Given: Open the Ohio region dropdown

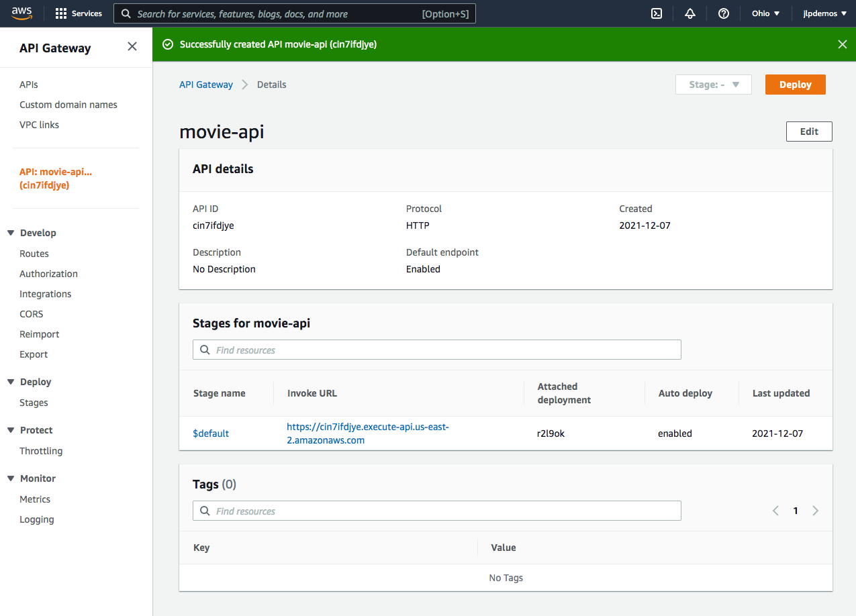Looking at the screenshot, I should (x=765, y=13).
